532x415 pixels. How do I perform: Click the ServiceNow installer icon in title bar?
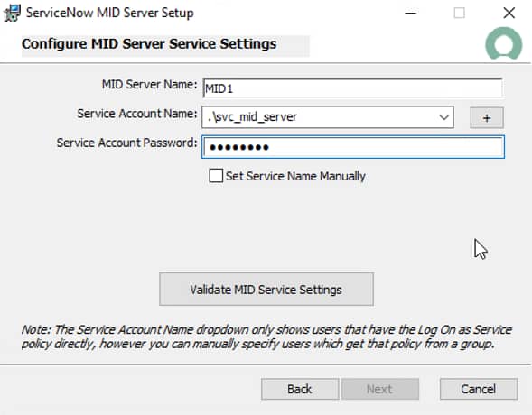(x=13, y=13)
